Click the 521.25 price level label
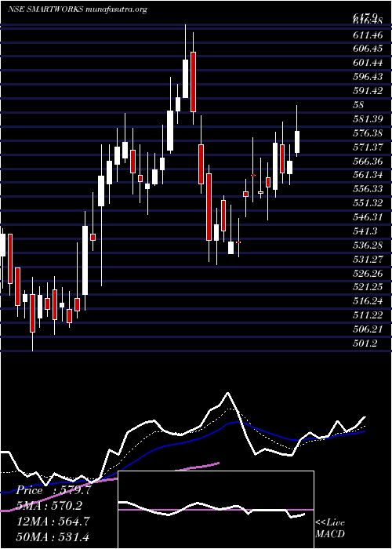 click(368, 287)
